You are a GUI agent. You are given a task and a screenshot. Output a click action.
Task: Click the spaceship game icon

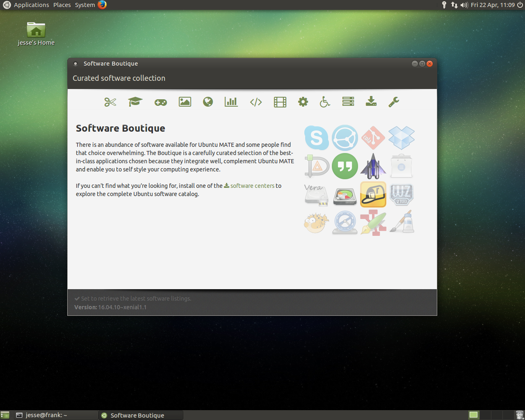pos(373,166)
